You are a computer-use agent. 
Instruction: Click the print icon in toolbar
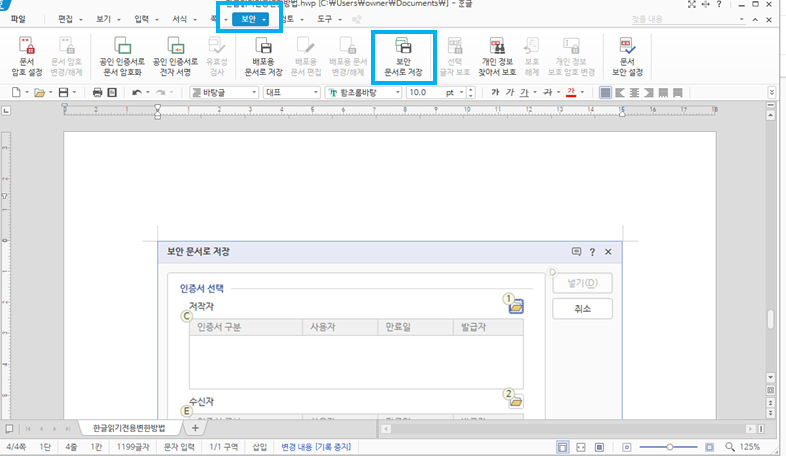coord(97,93)
